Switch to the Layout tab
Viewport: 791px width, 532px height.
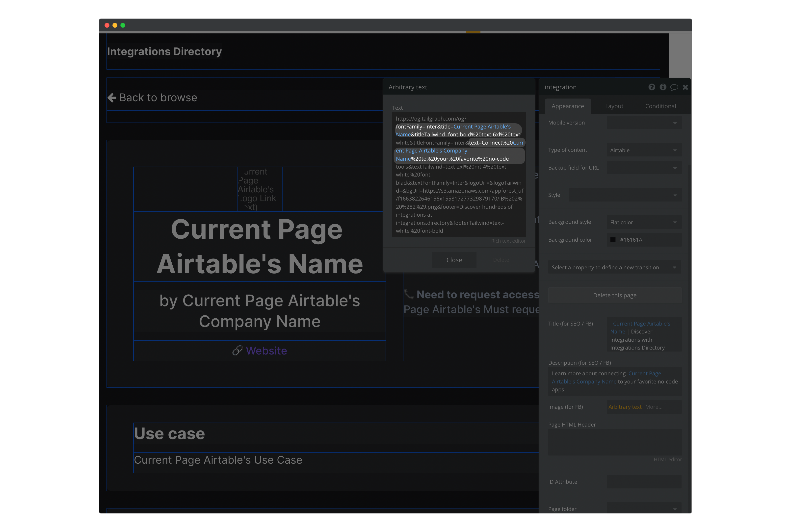click(x=614, y=106)
